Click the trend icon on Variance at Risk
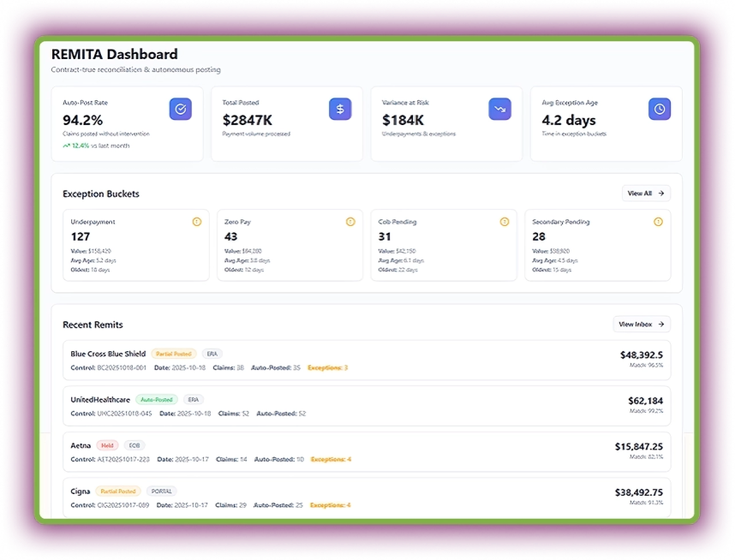 499,109
